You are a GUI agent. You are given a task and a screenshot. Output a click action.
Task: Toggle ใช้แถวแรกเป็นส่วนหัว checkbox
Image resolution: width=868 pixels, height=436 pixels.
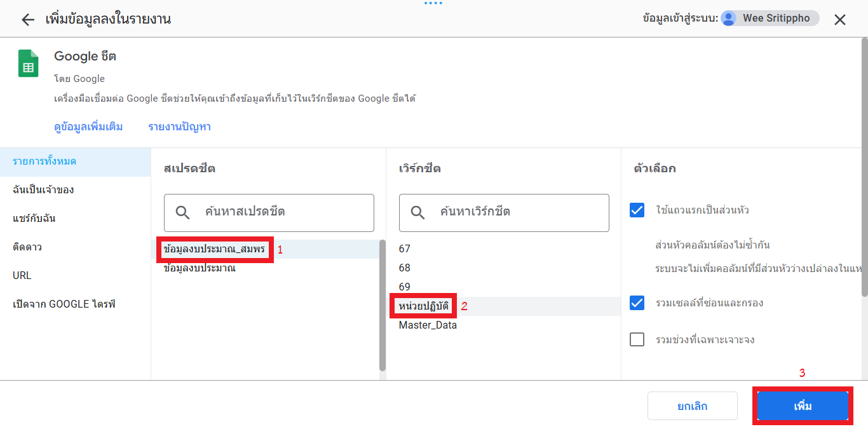(637, 210)
